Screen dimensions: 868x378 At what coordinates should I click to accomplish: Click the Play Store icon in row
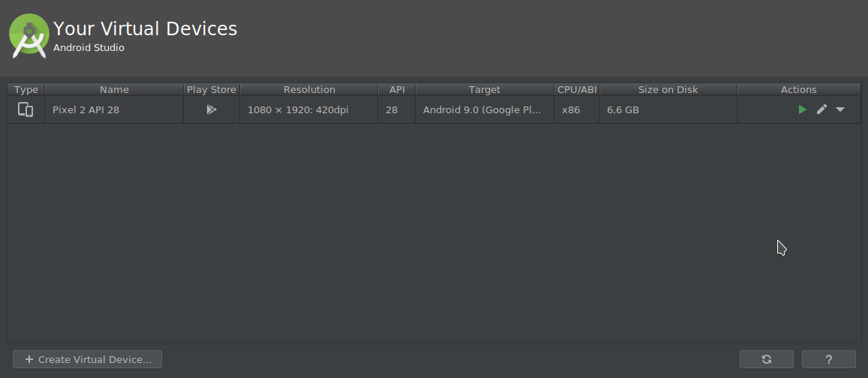point(212,109)
